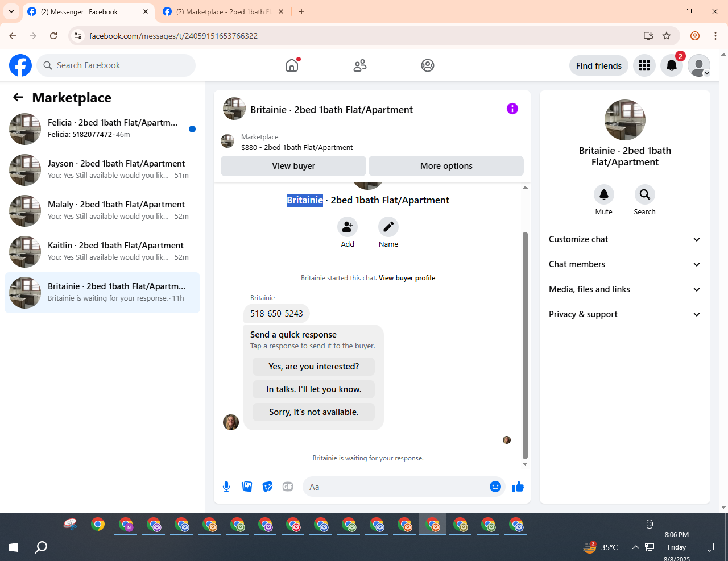This screenshot has height=561, width=728.
Task: Open a new browser tab
Action: tap(301, 11)
